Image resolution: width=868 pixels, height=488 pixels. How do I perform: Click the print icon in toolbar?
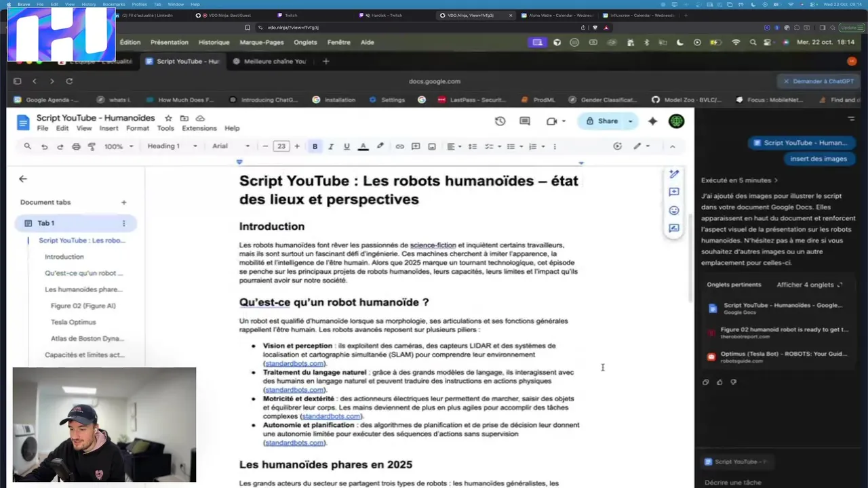pyautogui.click(x=76, y=146)
